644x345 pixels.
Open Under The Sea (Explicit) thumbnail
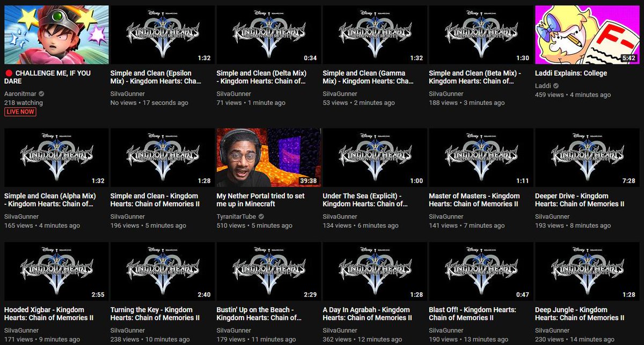[375, 157]
